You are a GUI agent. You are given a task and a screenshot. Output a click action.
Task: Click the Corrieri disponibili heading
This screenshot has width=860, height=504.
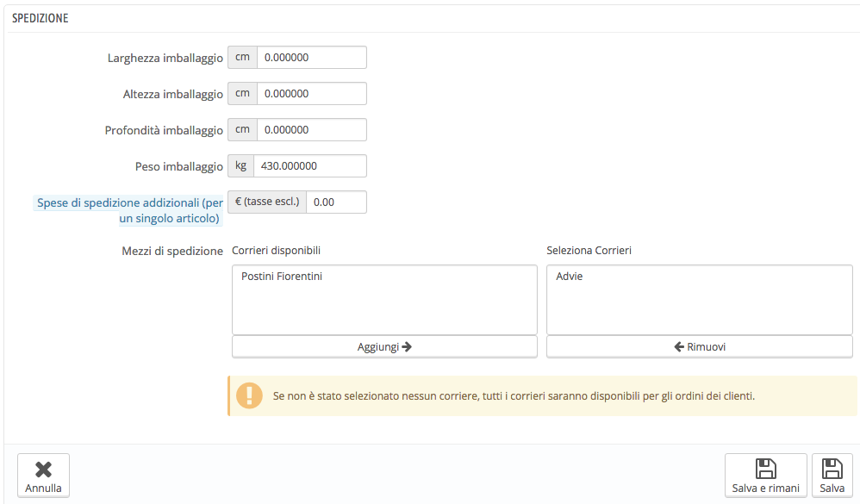[x=276, y=251]
